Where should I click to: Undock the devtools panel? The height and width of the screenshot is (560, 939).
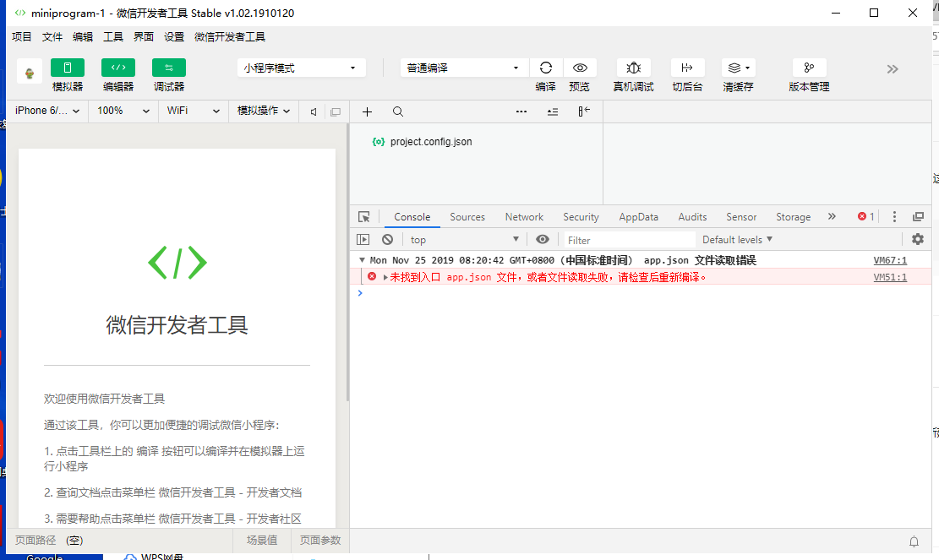918,216
